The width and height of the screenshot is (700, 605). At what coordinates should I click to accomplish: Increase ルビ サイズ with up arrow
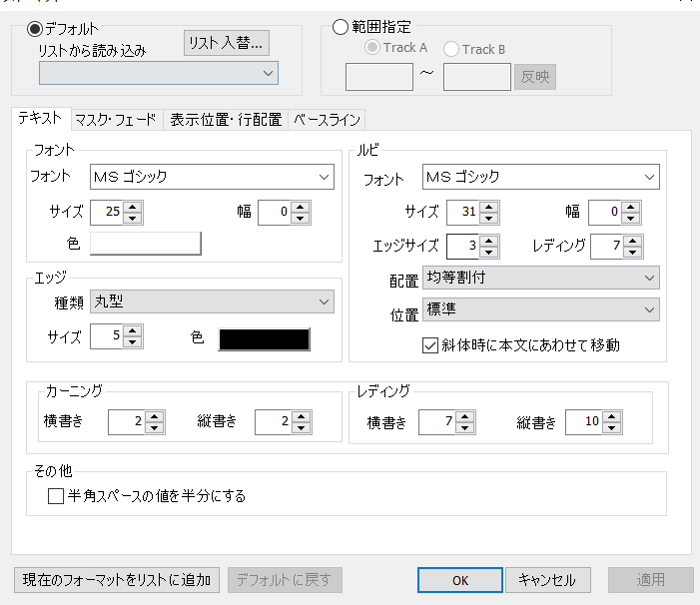click(489, 207)
